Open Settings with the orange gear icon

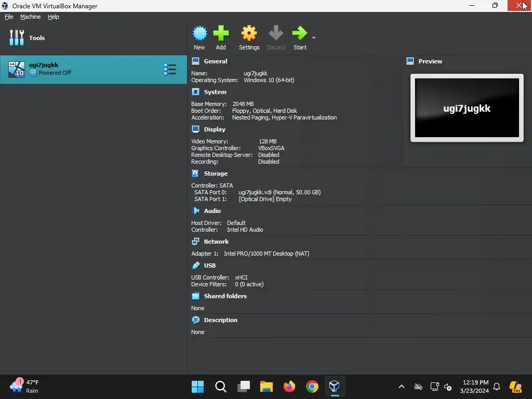click(249, 33)
